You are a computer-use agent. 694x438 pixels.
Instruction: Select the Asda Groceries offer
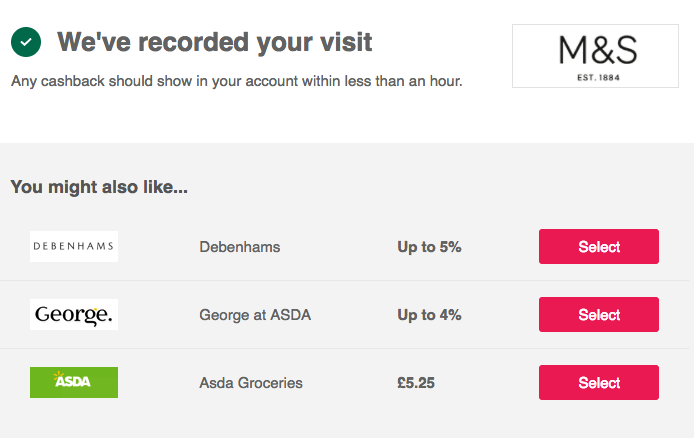point(599,382)
